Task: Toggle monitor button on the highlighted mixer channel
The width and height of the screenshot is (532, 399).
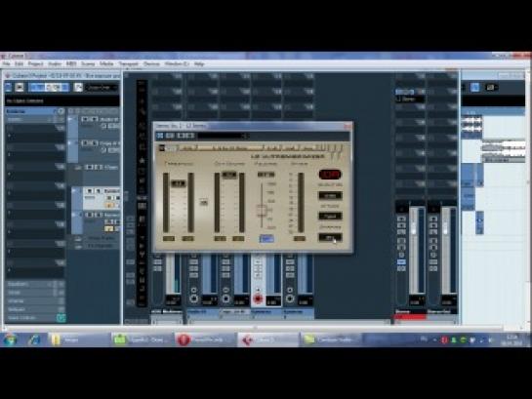Action: 258,289
